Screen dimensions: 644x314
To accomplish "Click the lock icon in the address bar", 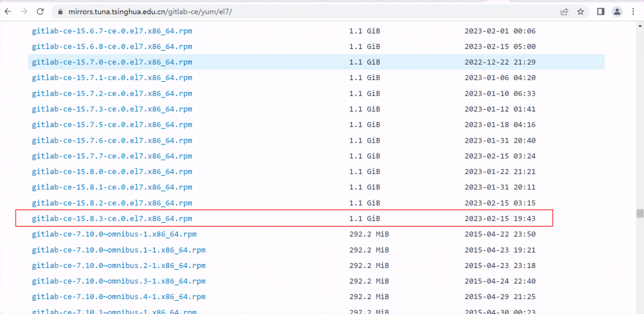I will pyautogui.click(x=60, y=12).
